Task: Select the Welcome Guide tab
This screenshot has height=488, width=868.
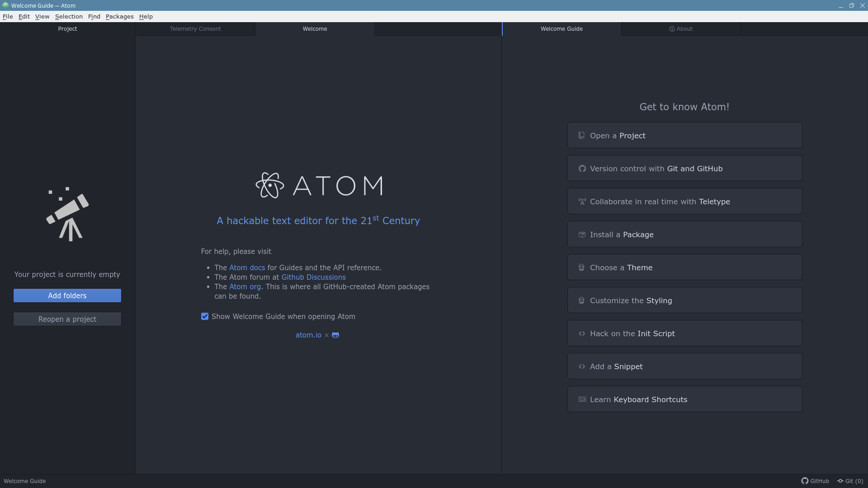Action: [561, 29]
